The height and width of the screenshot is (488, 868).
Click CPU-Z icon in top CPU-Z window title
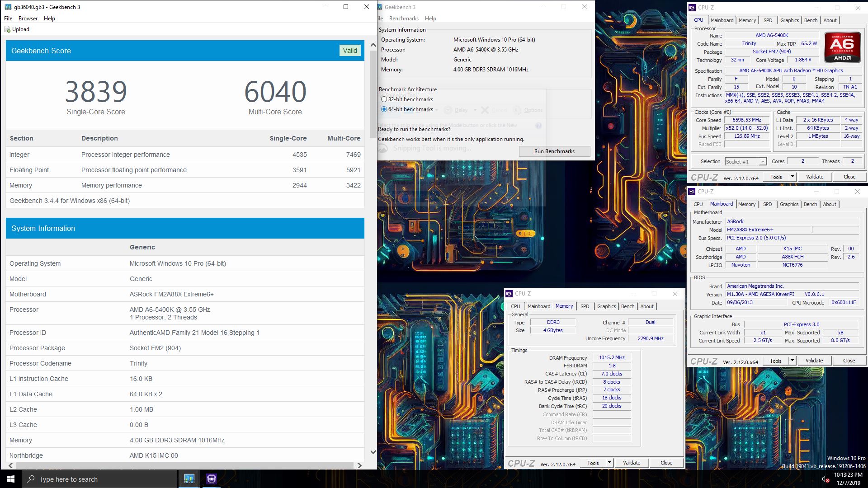click(x=692, y=7)
